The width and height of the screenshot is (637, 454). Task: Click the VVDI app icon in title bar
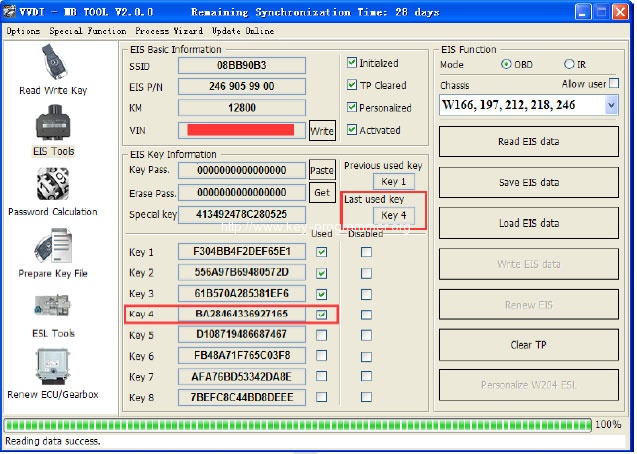9,11
